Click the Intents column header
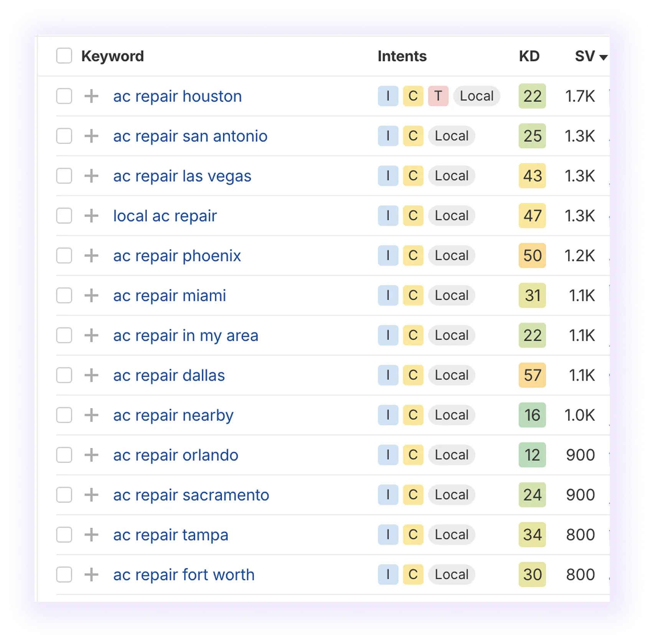The height and width of the screenshot is (644, 652). 401,56
